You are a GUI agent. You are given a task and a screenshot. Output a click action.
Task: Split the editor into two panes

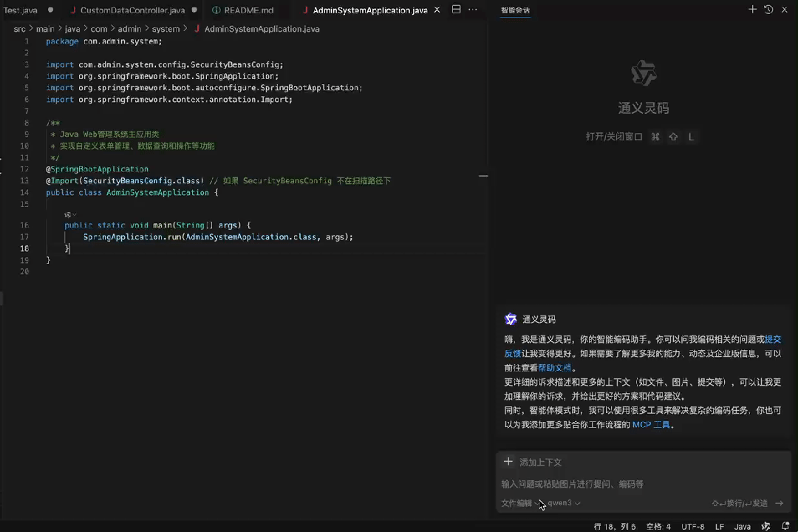pos(456,10)
